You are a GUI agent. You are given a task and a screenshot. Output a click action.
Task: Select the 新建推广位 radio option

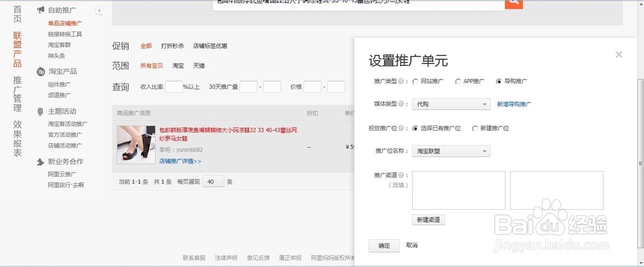(x=475, y=129)
